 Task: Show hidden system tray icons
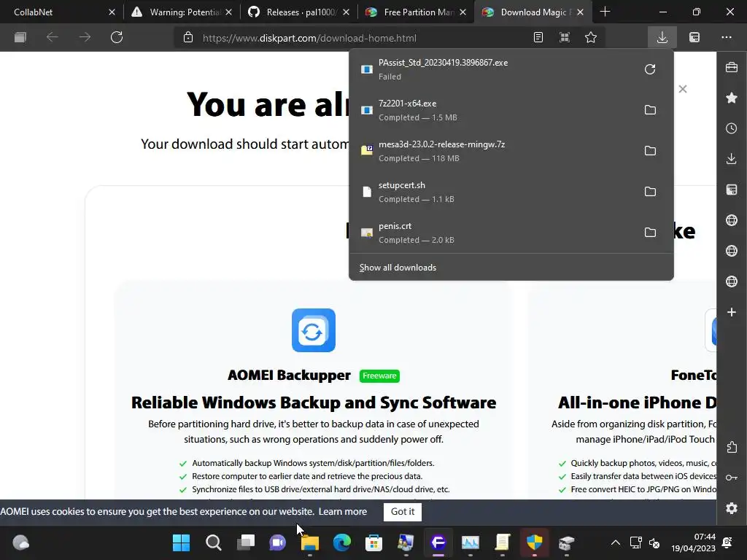click(616, 542)
